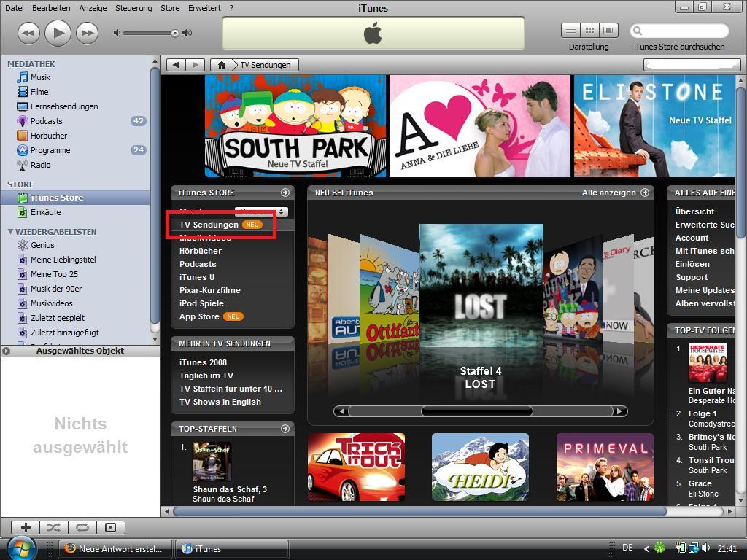Toggle repeat playback
Viewport: 747px width, 560px height.
[x=82, y=527]
